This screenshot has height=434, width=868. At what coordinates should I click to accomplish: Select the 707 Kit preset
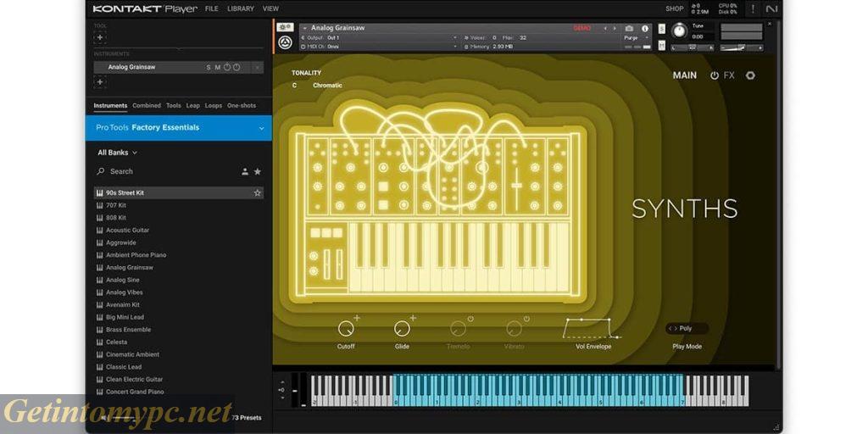coord(179,205)
